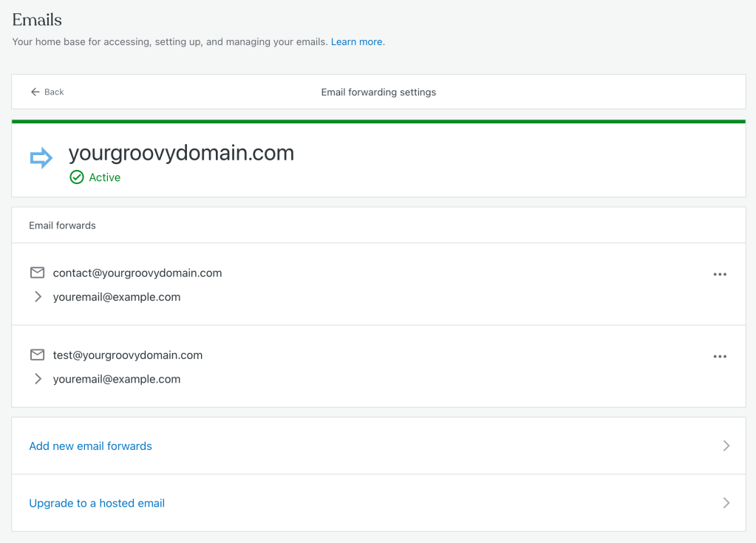This screenshot has height=543, width=756.
Task: Click envelope icon beside contact@yourgroovydomain.com
Action: (37, 273)
